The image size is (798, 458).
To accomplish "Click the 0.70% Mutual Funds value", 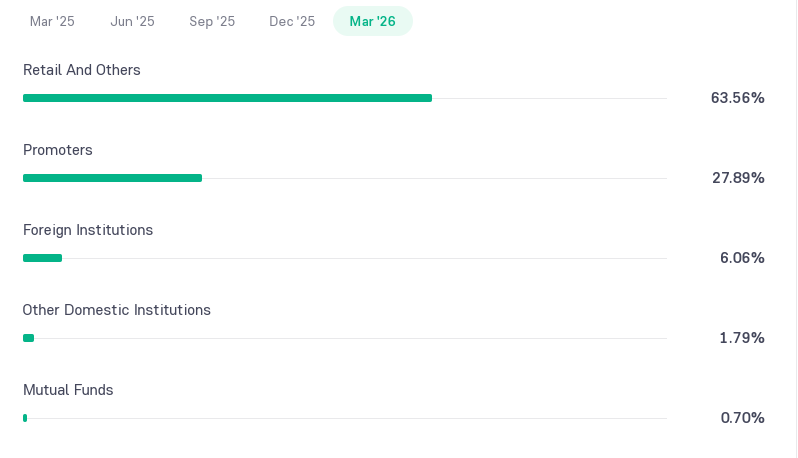I will tap(743, 418).
